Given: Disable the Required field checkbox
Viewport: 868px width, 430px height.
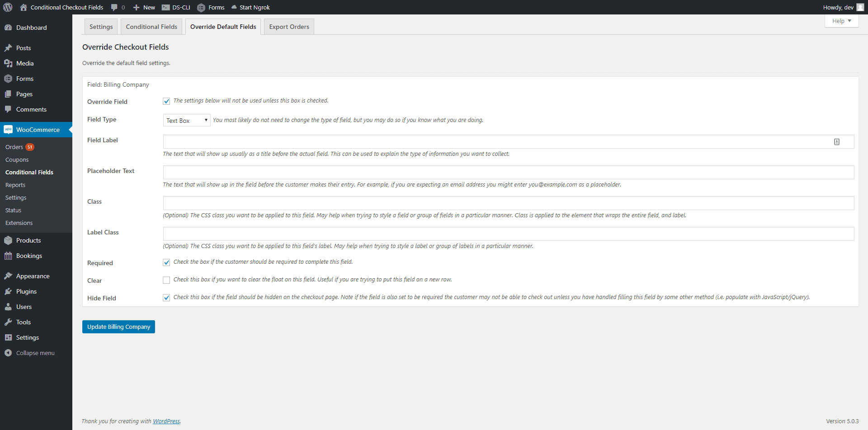Looking at the screenshot, I should click(x=166, y=262).
